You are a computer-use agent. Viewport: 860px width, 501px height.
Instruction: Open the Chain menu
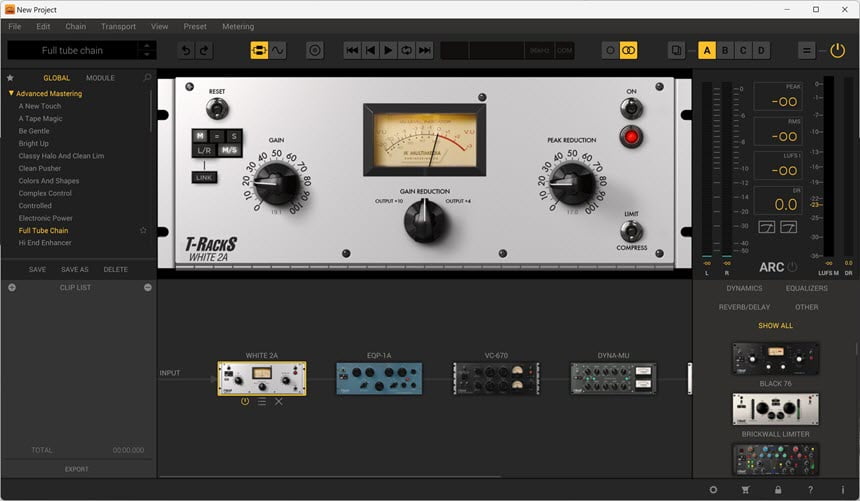click(76, 26)
